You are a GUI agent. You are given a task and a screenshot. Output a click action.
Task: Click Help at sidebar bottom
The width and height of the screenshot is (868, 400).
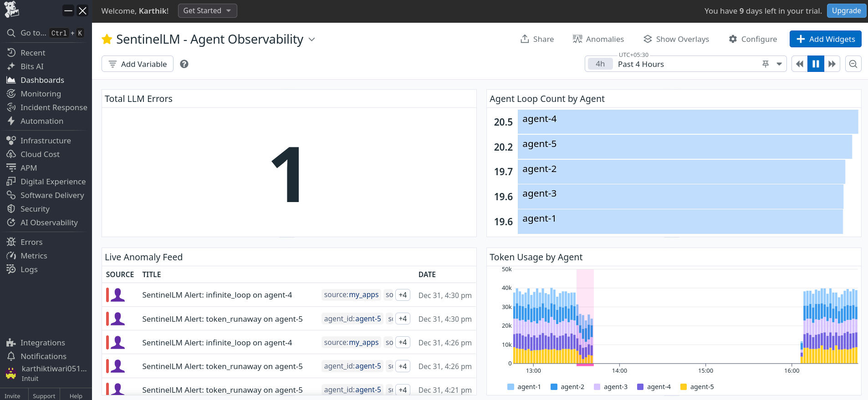pos(76,396)
